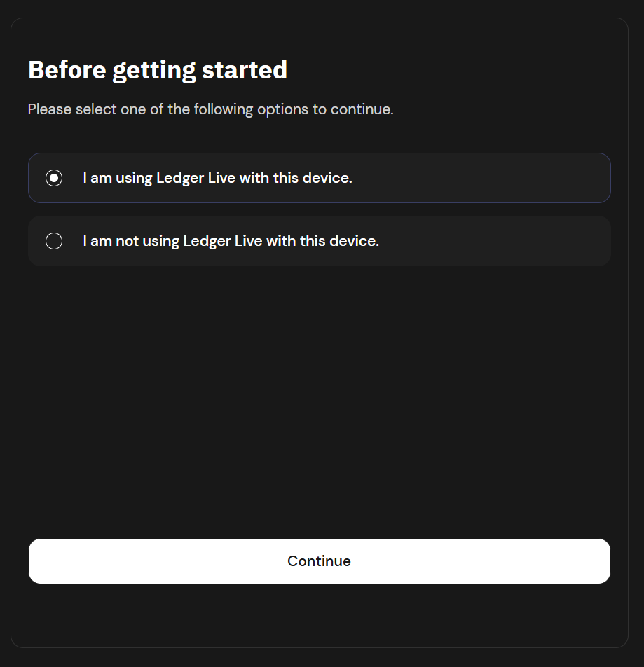
Task: Select the "I am not using Ledger Live" radio button
Action: 53,240
